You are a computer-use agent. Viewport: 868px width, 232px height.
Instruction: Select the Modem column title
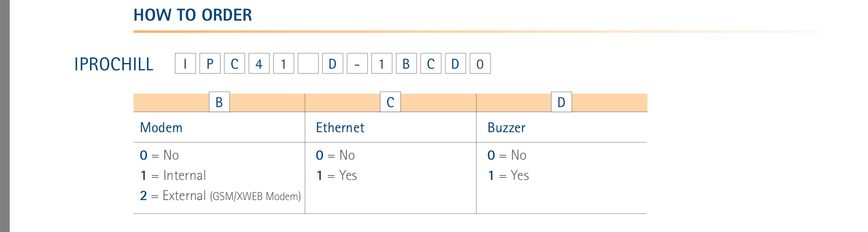[x=161, y=128]
